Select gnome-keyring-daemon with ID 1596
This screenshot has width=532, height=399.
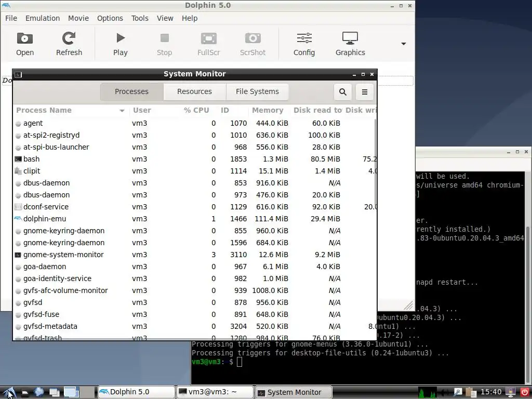pos(194,243)
